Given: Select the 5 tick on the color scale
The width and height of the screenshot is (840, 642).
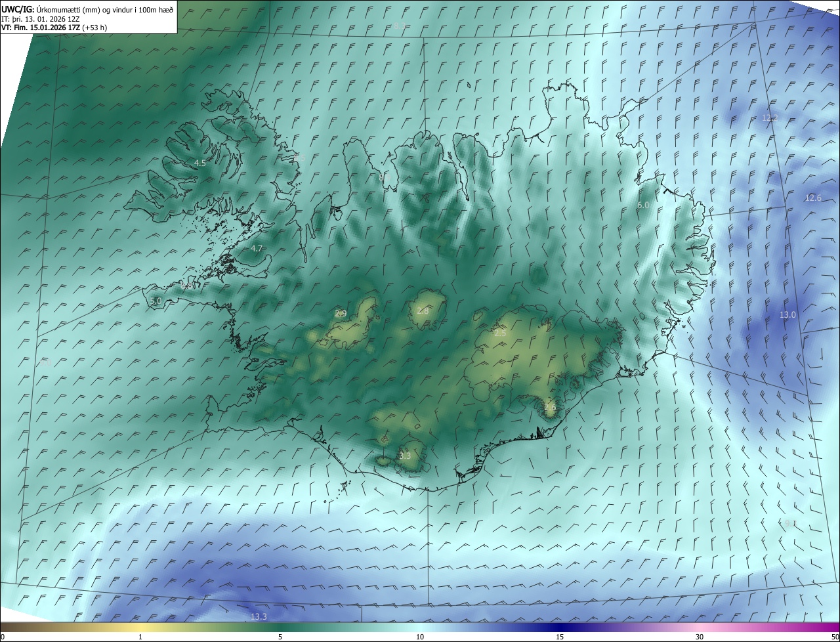Looking at the screenshot, I should (280, 637).
